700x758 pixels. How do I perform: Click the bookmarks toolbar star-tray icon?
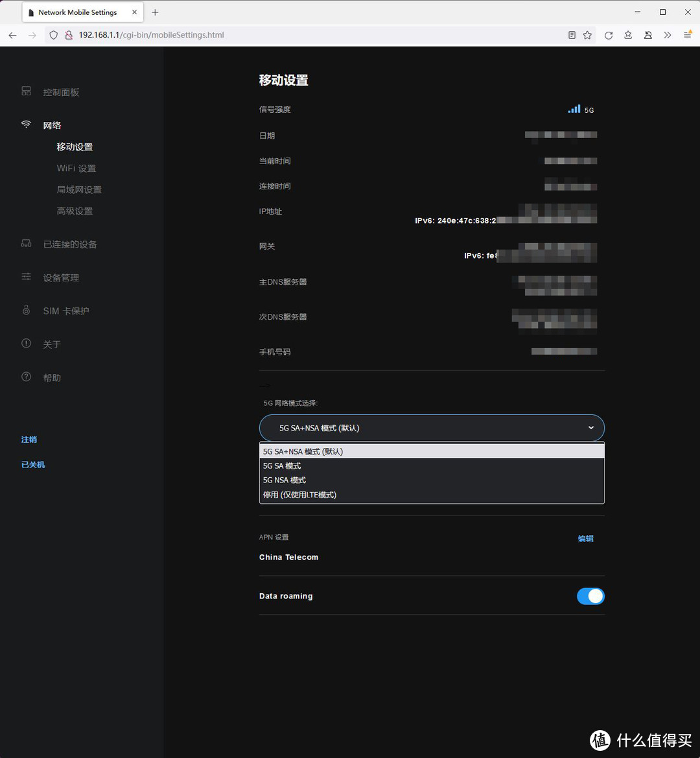pyautogui.click(x=628, y=35)
